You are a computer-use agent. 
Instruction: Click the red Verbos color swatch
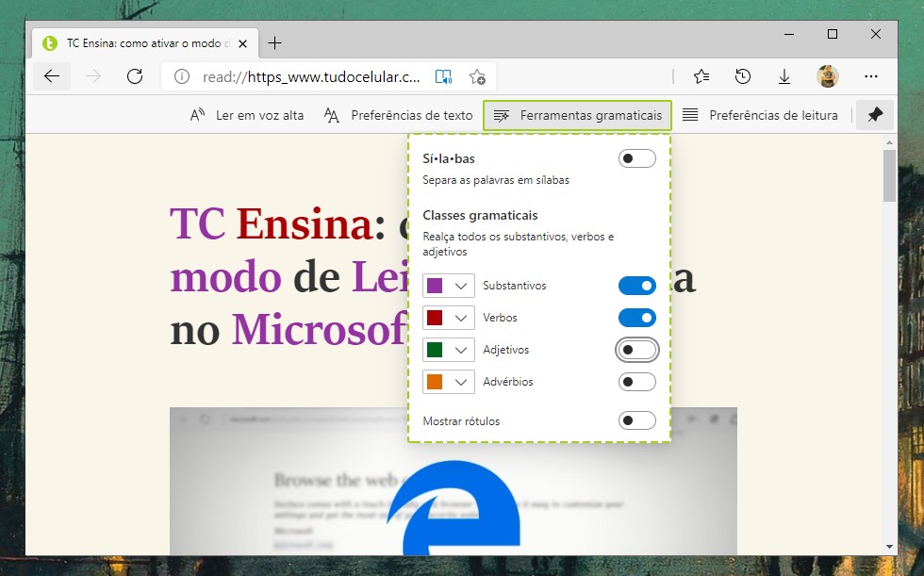tap(435, 318)
